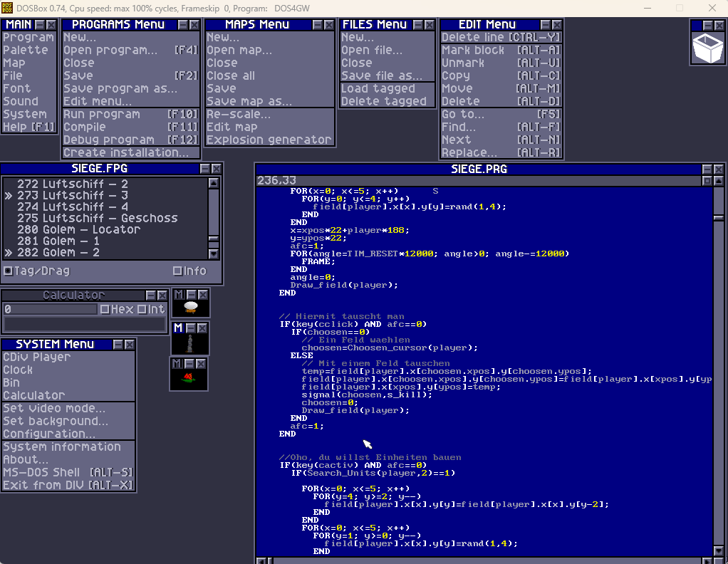Image resolution: width=728 pixels, height=564 pixels.
Task: Click Re-scale... in MAPS Menu
Action: (270, 114)
